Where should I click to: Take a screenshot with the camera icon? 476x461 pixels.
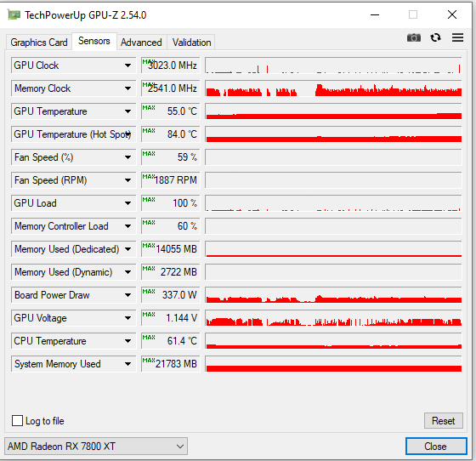[x=414, y=37]
